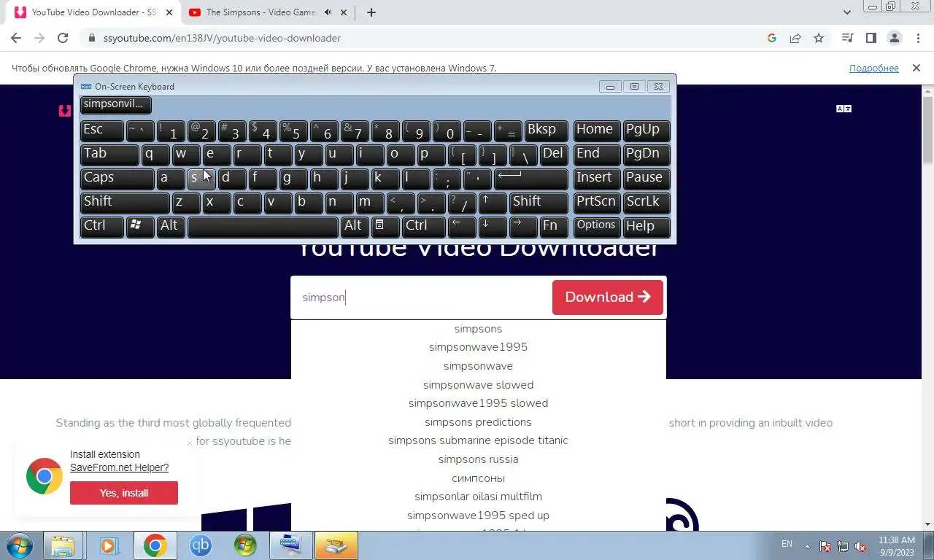Toggle the ScrLk key on keyboard
Viewport: 934px width, 560px height.
coord(647,202)
